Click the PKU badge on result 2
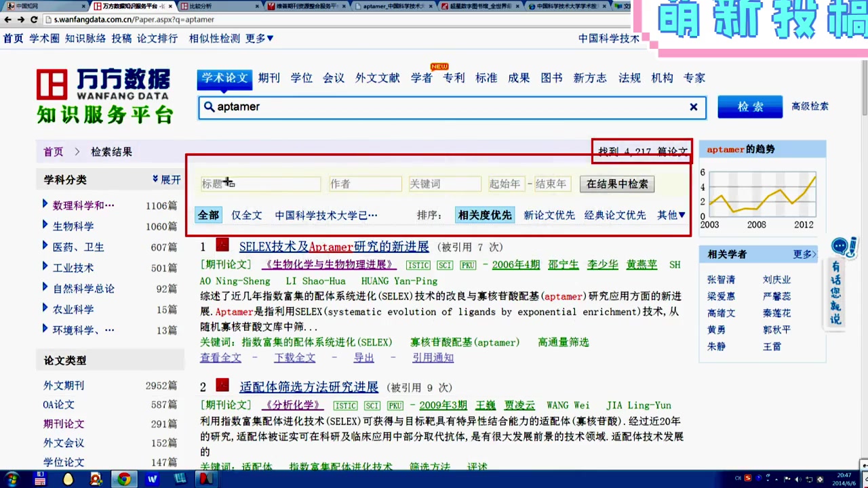The image size is (868, 488). tap(395, 406)
